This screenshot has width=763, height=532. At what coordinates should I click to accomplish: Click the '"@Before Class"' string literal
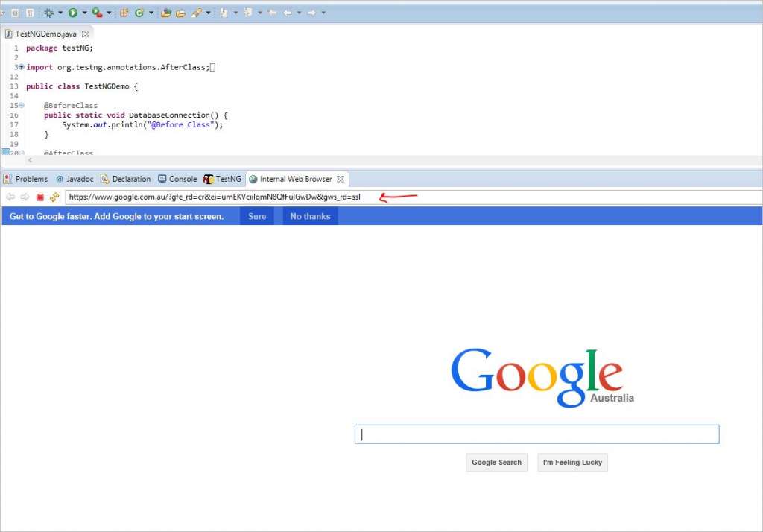pyautogui.click(x=180, y=124)
